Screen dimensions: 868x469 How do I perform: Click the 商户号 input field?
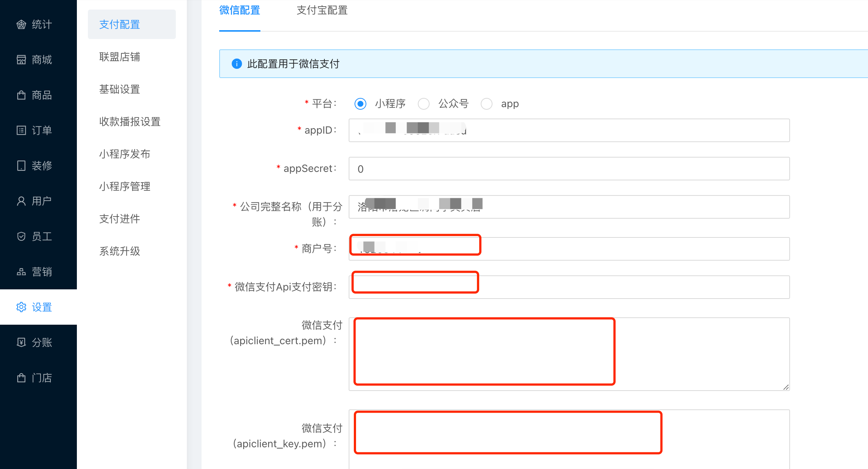569,249
